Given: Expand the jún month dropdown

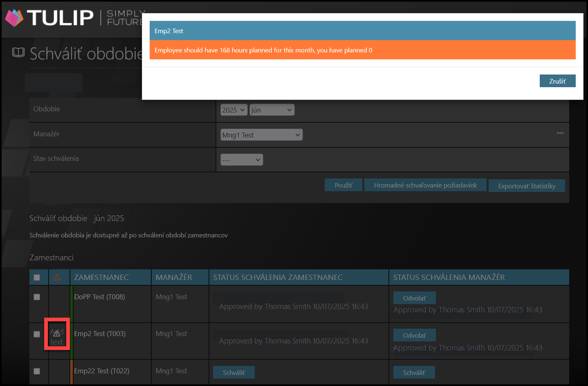Looking at the screenshot, I should click(x=272, y=110).
